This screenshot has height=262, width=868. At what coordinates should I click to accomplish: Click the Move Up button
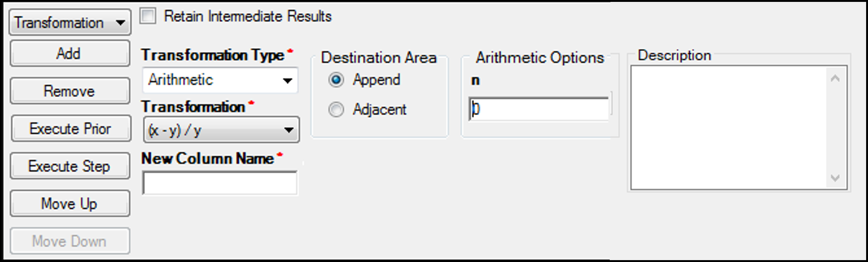point(70,204)
